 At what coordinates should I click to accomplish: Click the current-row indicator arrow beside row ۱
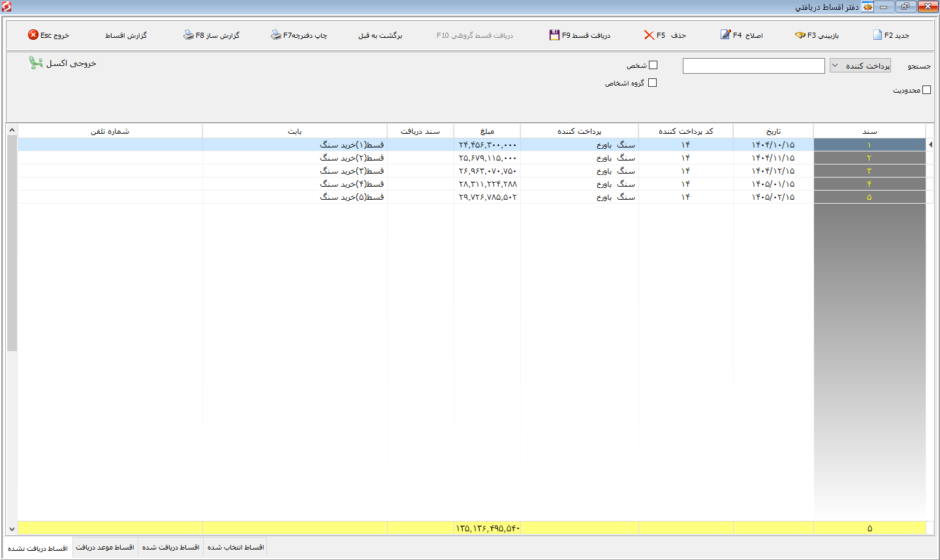(x=930, y=145)
